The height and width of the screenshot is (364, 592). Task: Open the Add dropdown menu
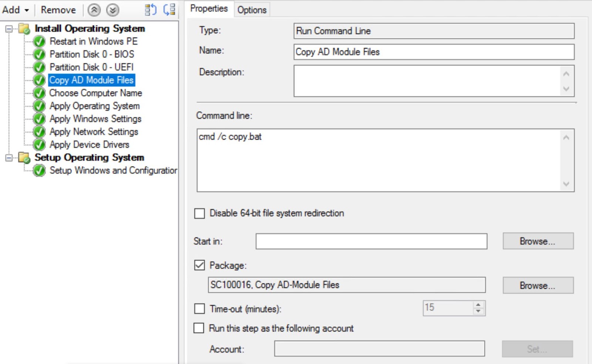pos(15,10)
